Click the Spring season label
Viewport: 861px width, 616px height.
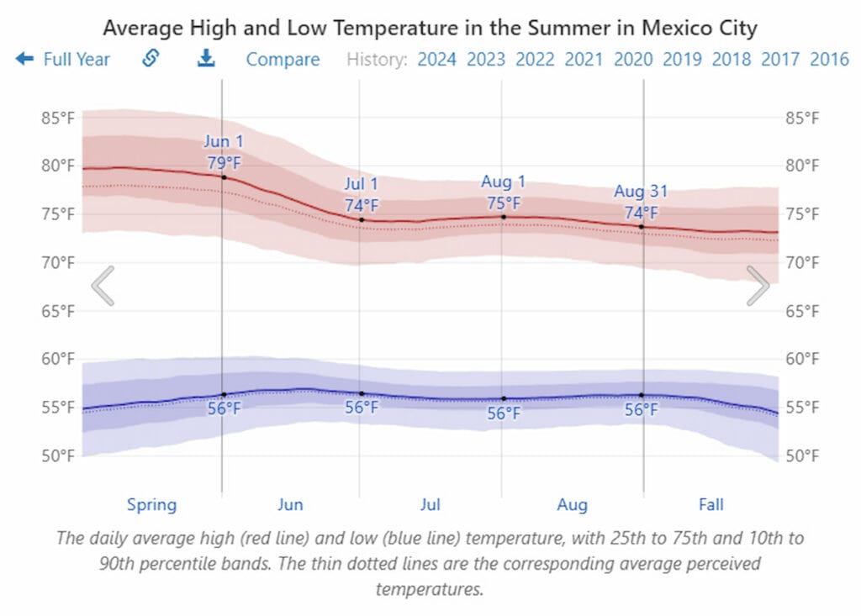click(x=151, y=505)
